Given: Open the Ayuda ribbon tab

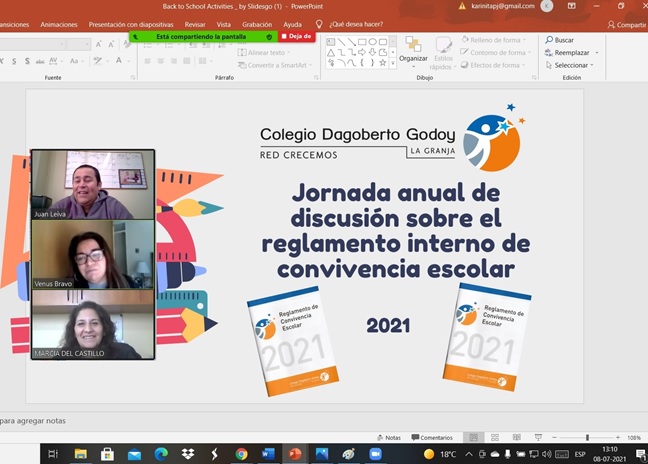Looking at the screenshot, I should 292,24.
